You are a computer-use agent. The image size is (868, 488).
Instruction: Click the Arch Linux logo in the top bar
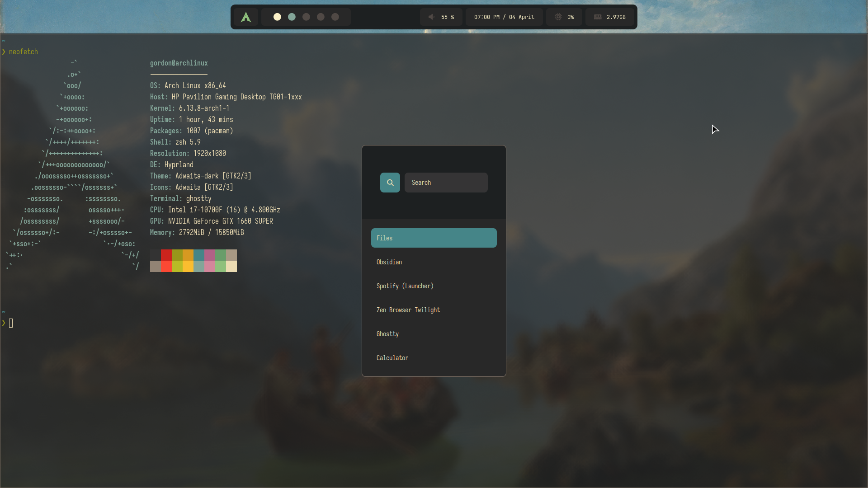[x=246, y=17]
